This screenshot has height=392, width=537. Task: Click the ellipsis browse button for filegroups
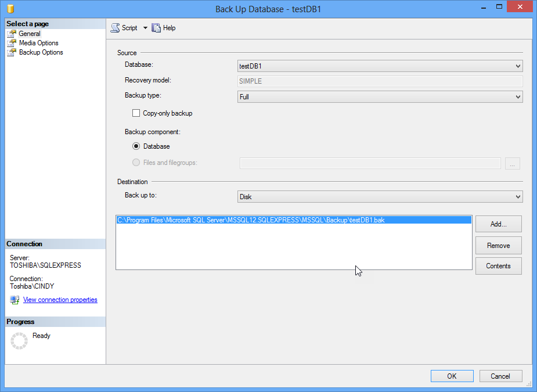tap(513, 163)
